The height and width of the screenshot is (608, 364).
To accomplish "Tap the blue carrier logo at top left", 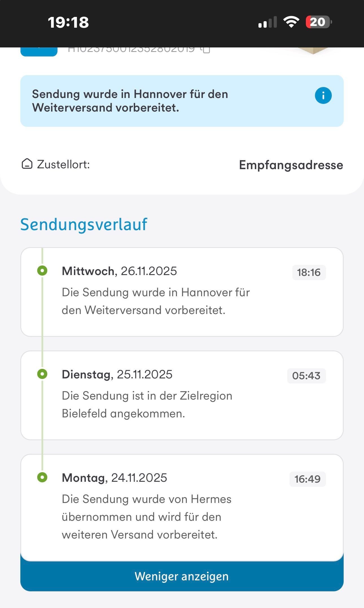I will [x=39, y=52].
